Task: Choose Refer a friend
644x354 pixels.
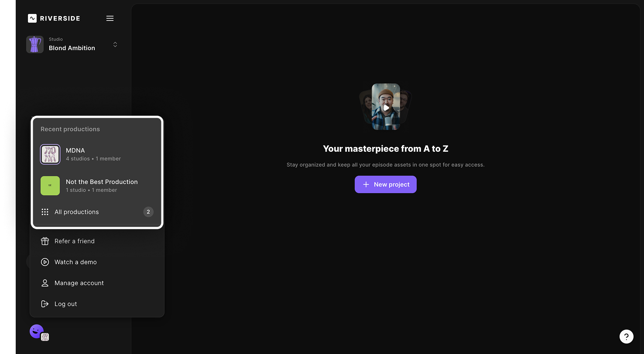Action: click(x=97, y=241)
